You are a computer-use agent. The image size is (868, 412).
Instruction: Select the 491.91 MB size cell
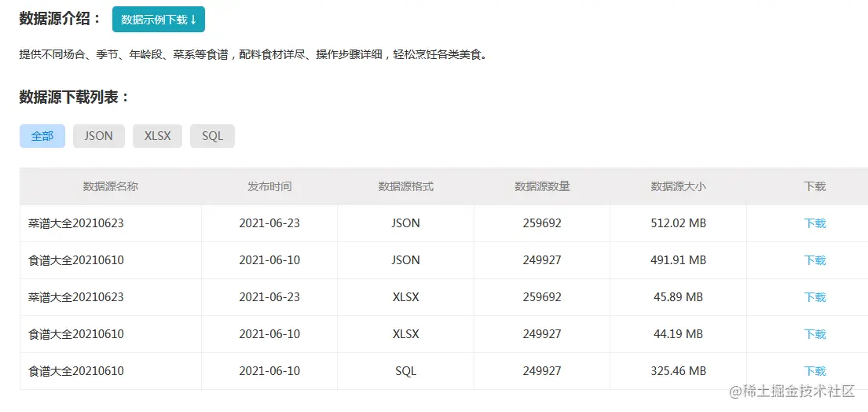click(678, 260)
